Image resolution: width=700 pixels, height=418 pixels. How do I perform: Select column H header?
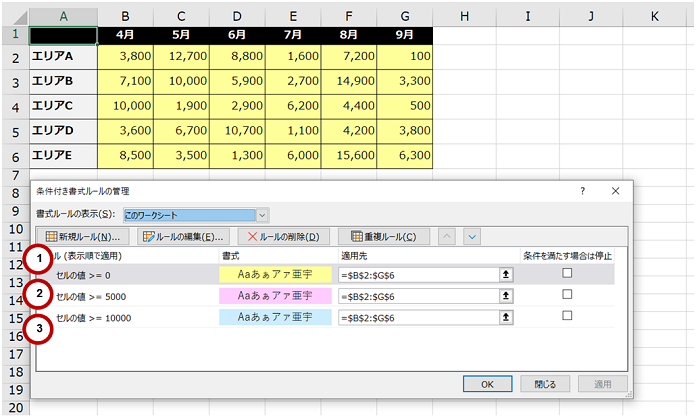point(465,15)
